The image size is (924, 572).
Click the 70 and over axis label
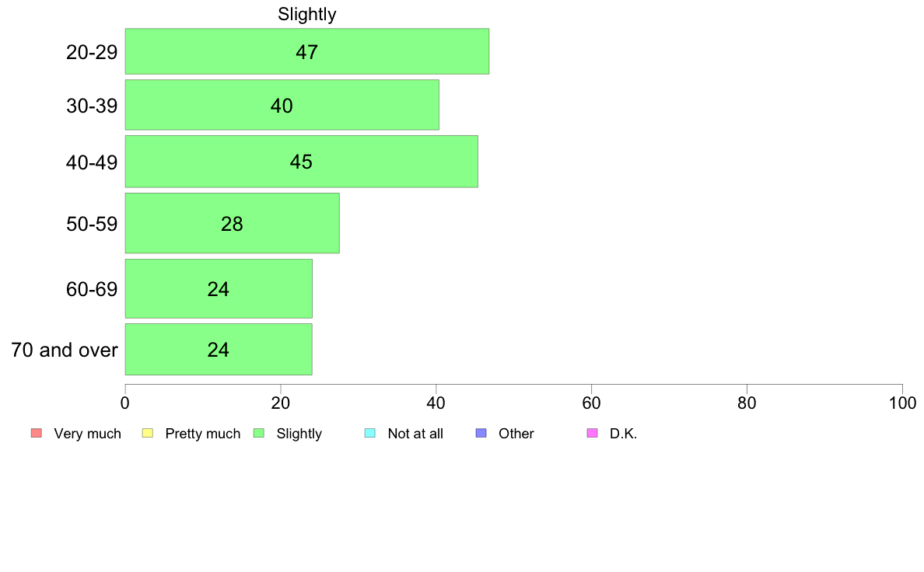[x=65, y=350]
